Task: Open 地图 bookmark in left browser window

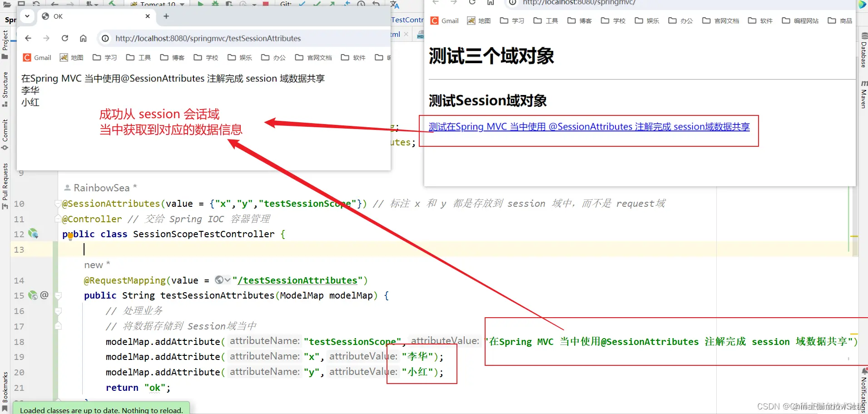Action: pos(72,58)
